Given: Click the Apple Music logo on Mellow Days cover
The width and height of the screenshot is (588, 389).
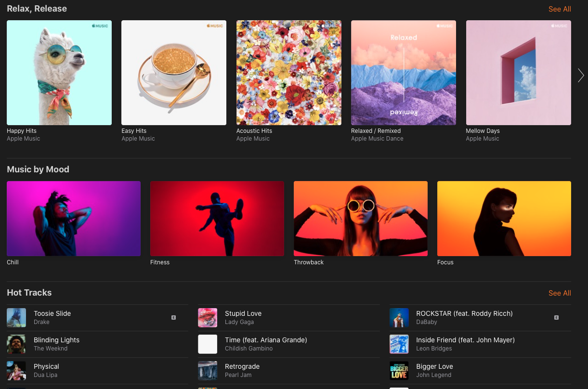Looking at the screenshot, I should [557, 26].
